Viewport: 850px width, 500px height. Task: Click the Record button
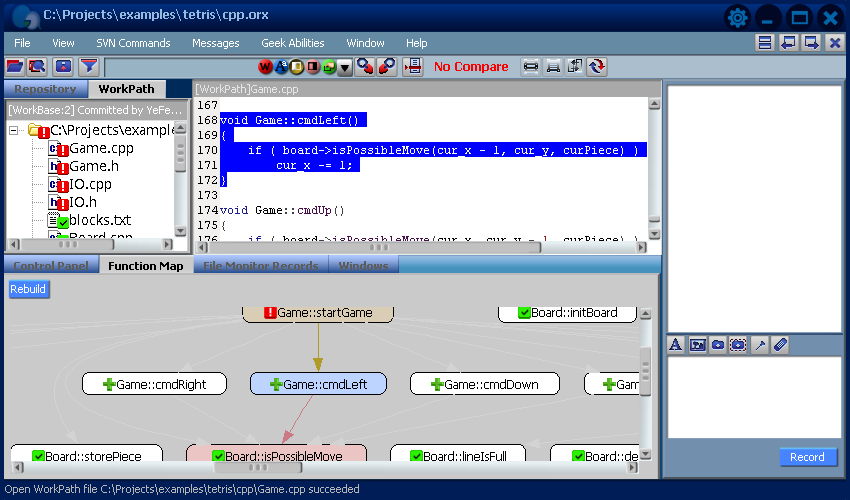(807, 457)
